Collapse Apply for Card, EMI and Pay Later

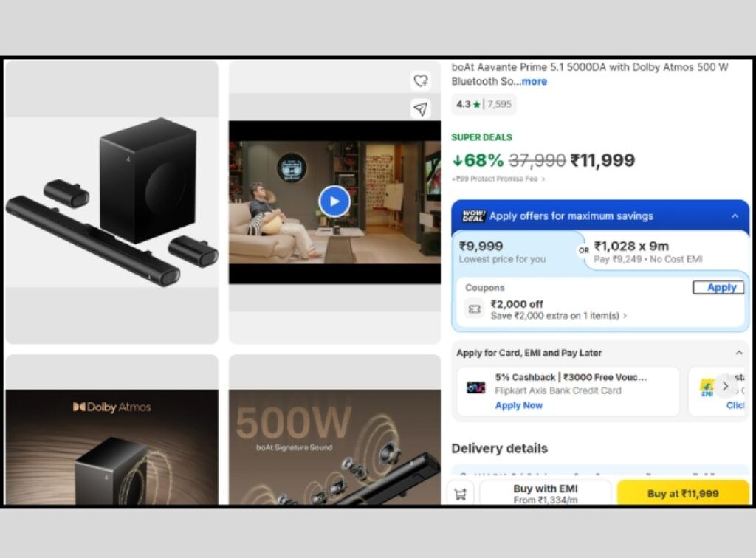click(x=739, y=353)
